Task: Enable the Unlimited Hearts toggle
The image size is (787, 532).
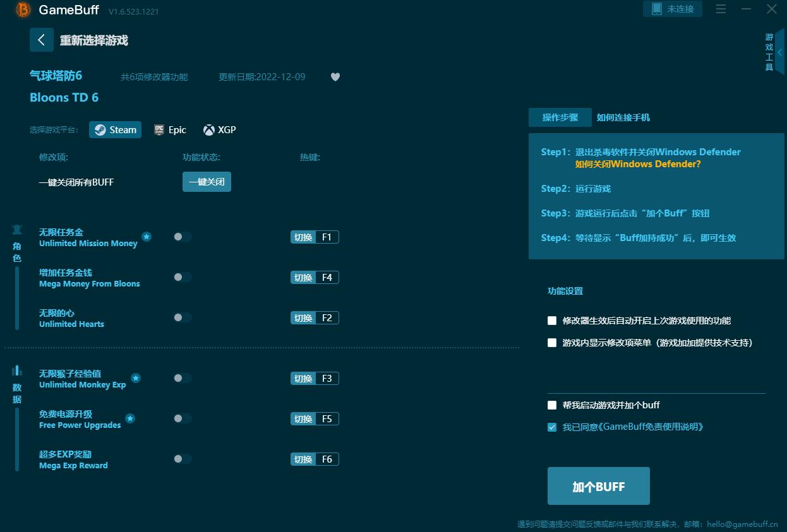Action: click(183, 317)
